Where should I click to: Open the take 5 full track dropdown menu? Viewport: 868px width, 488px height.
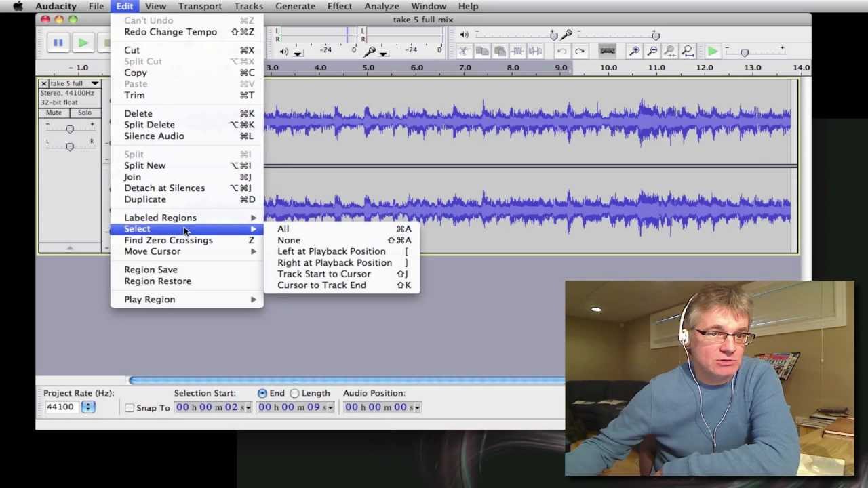95,83
